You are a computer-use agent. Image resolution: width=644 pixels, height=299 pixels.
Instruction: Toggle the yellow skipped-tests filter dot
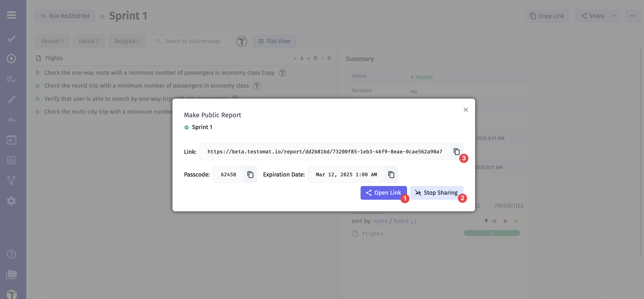coord(516,221)
